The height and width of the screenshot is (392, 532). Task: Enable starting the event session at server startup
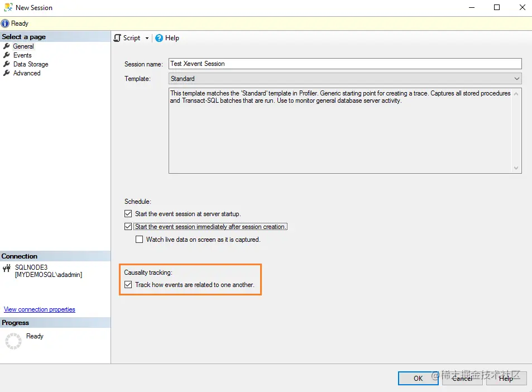pyautogui.click(x=127, y=214)
